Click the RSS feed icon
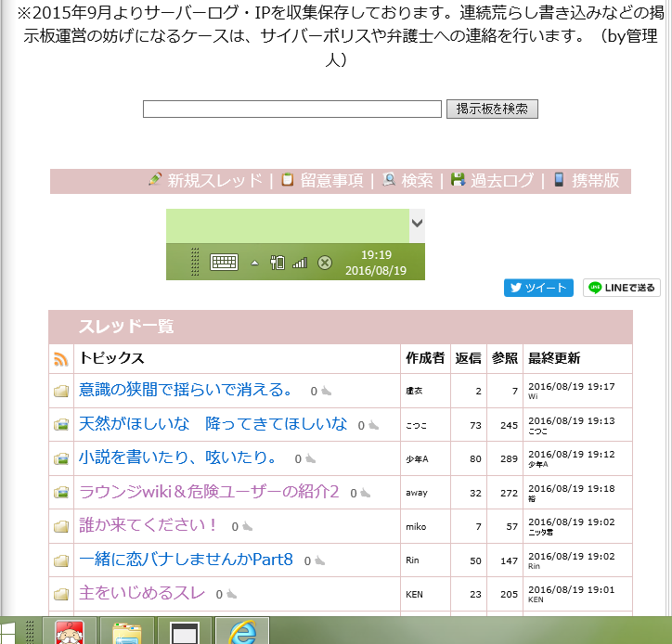 click(x=61, y=359)
